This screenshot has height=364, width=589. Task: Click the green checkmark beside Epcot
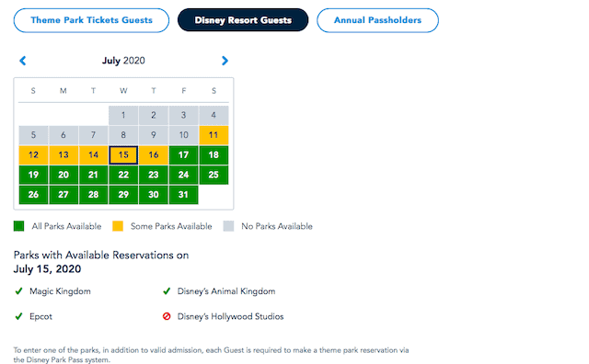click(18, 316)
